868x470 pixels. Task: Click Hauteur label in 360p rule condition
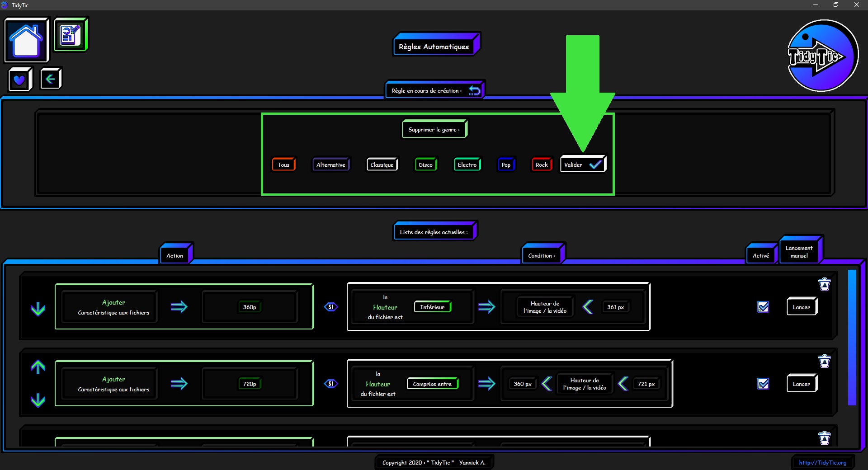tap(385, 307)
